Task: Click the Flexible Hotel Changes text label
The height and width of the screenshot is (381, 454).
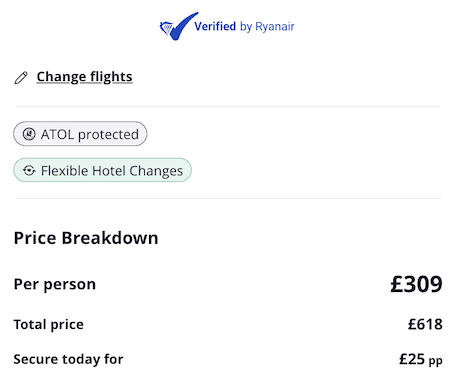Action: 112,171
